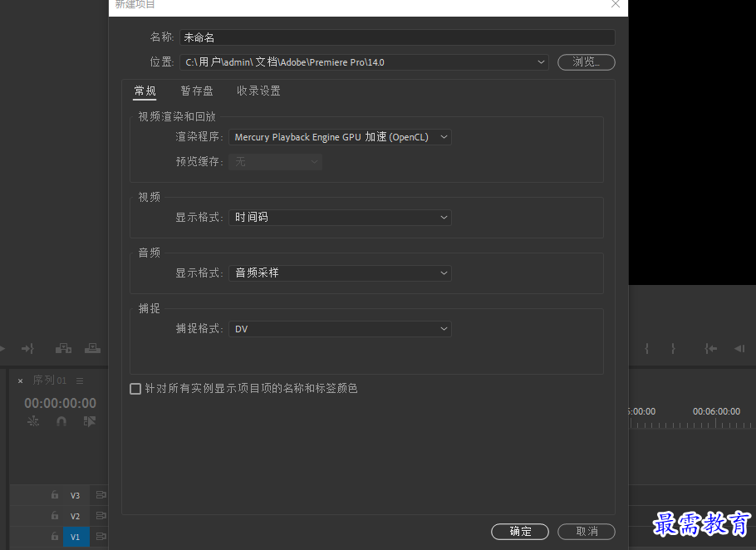Enable 针对所有实例显示项目项的名称和标签颜色 checkbox
The height and width of the screenshot is (550, 756).
pos(135,389)
